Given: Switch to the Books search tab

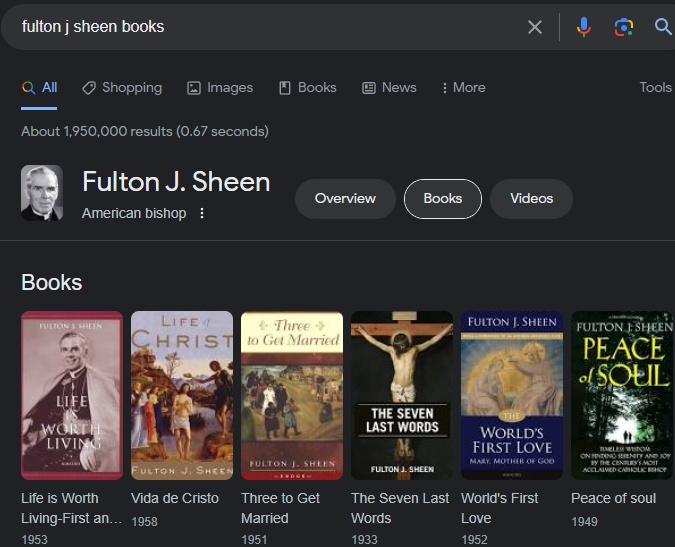Looking at the screenshot, I should pyautogui.click(x=308, y=88).
